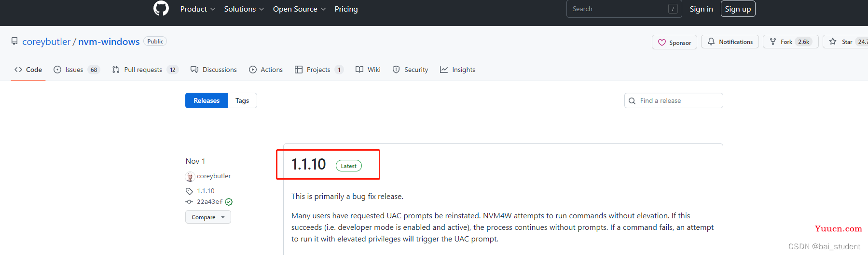
Task: Click the Sign up button
Action: click(738, 9)
